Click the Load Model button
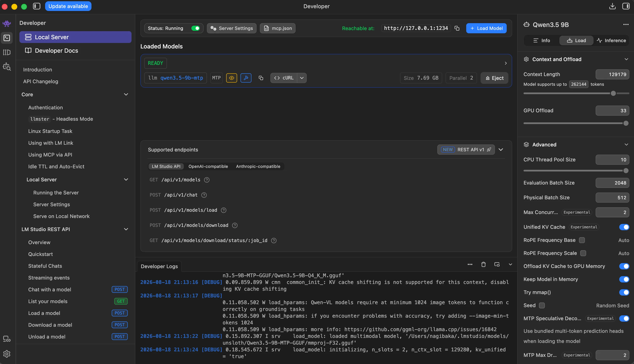634x364 pixels. pos(486,28)
